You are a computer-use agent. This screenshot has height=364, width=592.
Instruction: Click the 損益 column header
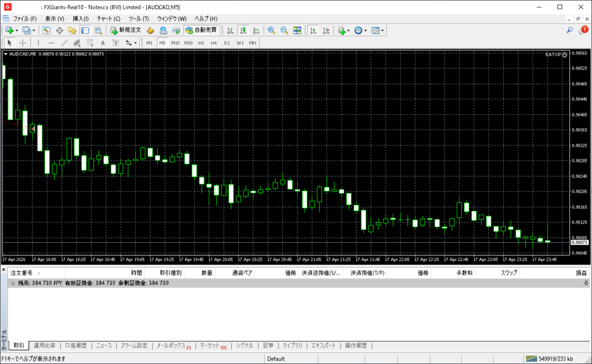tap(580, 273)
